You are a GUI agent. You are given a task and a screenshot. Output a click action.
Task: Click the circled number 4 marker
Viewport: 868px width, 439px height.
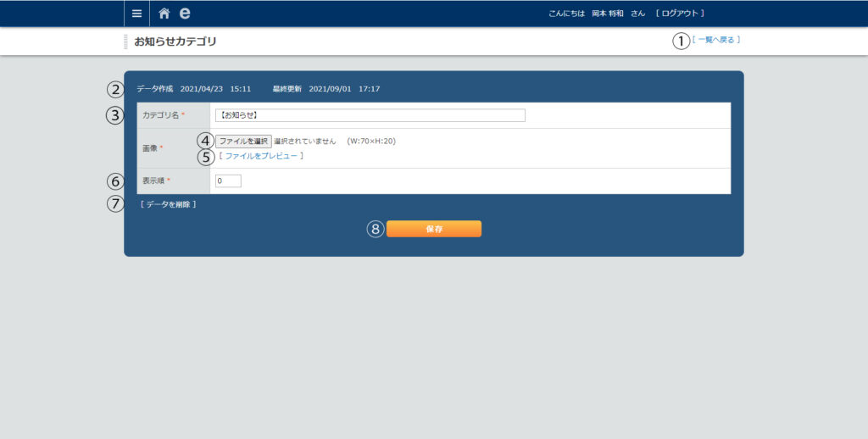tap(205, 141)
